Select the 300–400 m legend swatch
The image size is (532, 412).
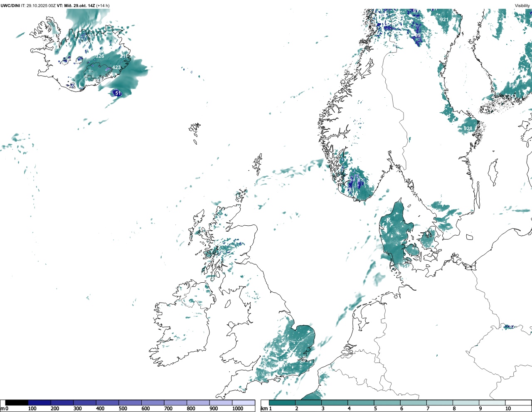pos(85,402)
